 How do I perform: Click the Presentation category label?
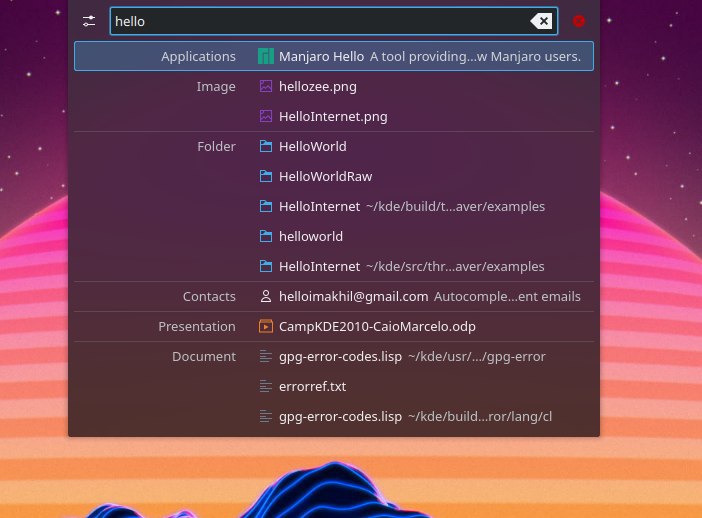[197, 326]
